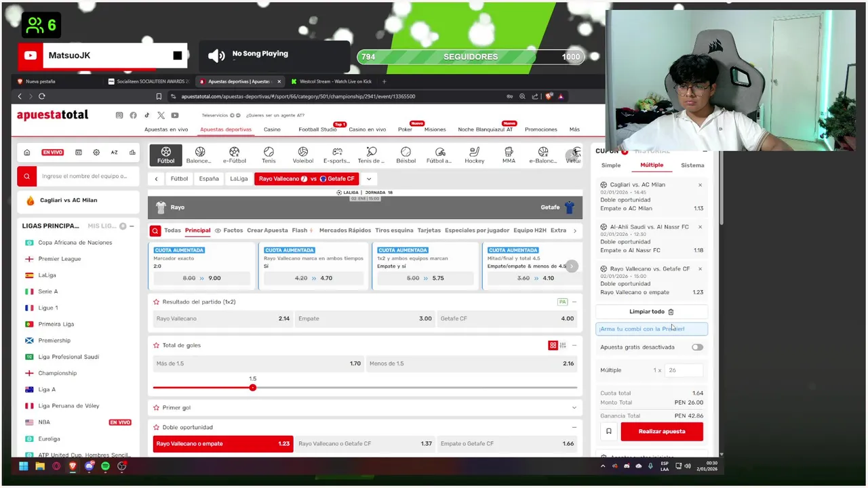Switch Total de goles to grid view

pos(553,346)
